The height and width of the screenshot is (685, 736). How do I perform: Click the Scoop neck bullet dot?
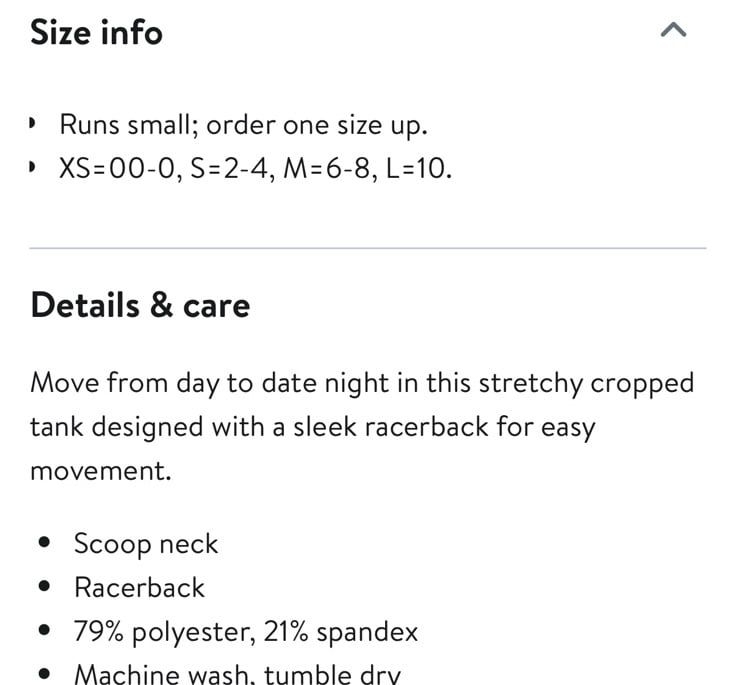point(45,543)
